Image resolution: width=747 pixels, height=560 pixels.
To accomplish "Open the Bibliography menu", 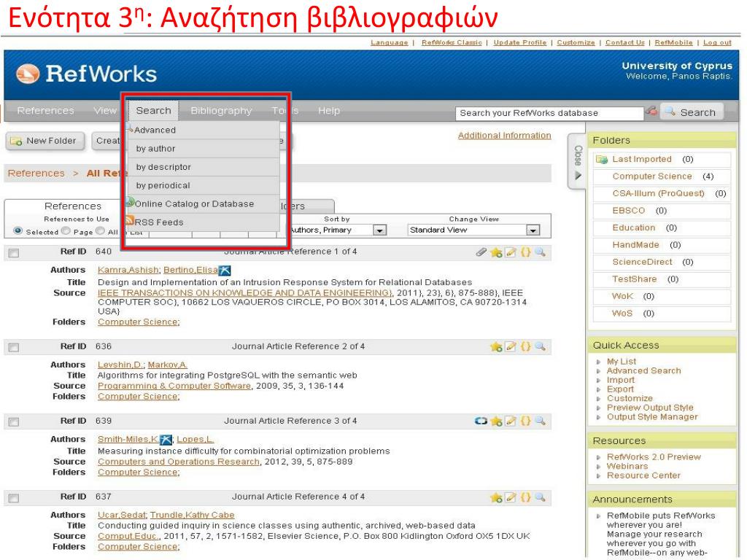I will pyautogui.click(x=221, y=111).
